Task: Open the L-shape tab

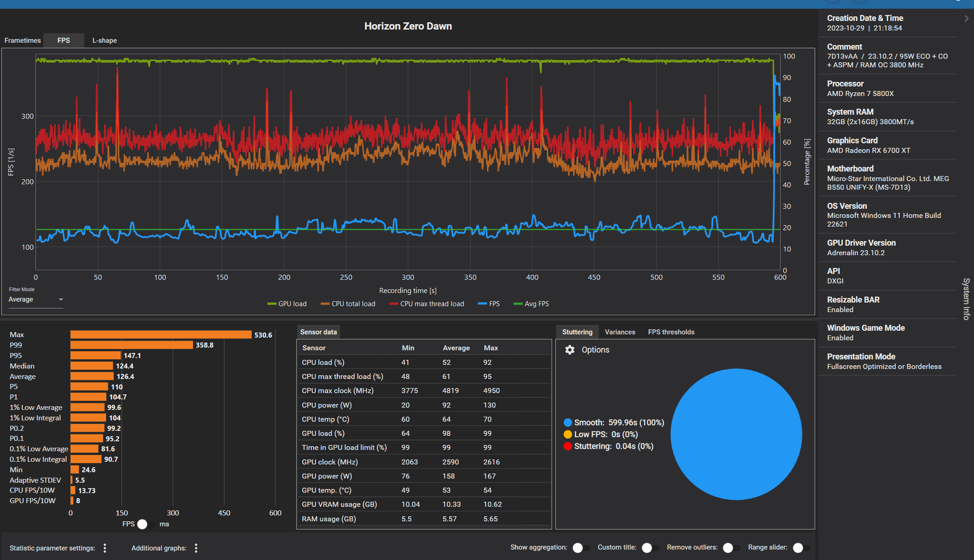Action: tap(105, 40)
